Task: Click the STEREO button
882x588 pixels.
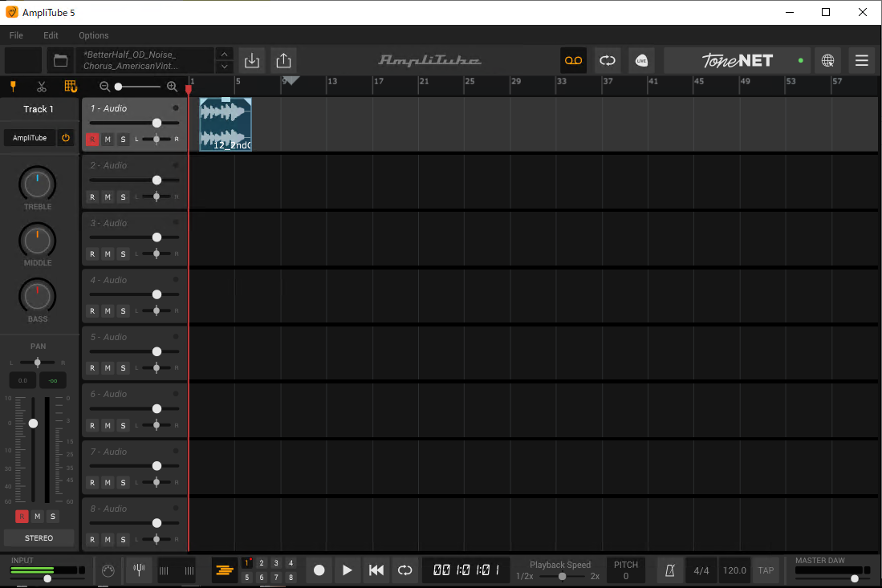Action: (39, 537)
